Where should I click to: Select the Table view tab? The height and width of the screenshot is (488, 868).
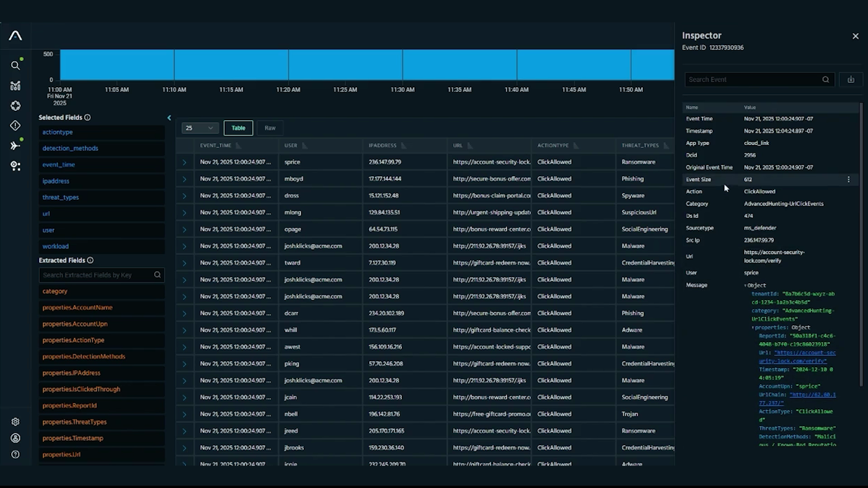238,128
